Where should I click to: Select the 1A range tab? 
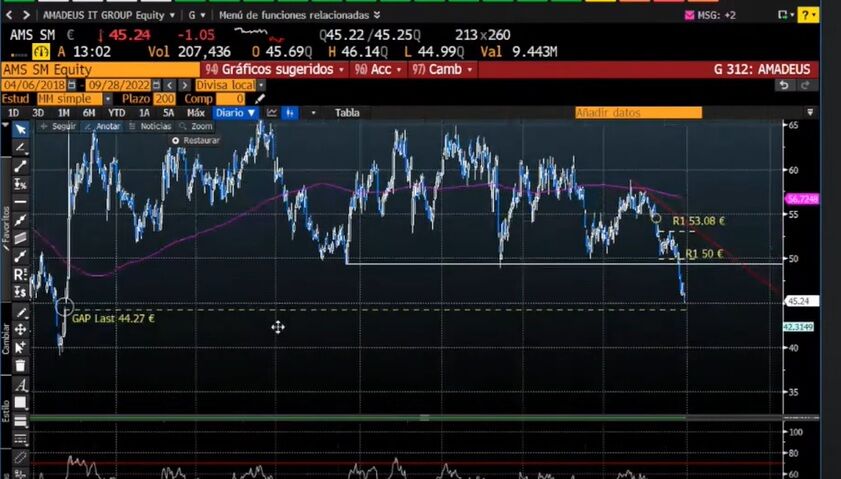point(144,113)
